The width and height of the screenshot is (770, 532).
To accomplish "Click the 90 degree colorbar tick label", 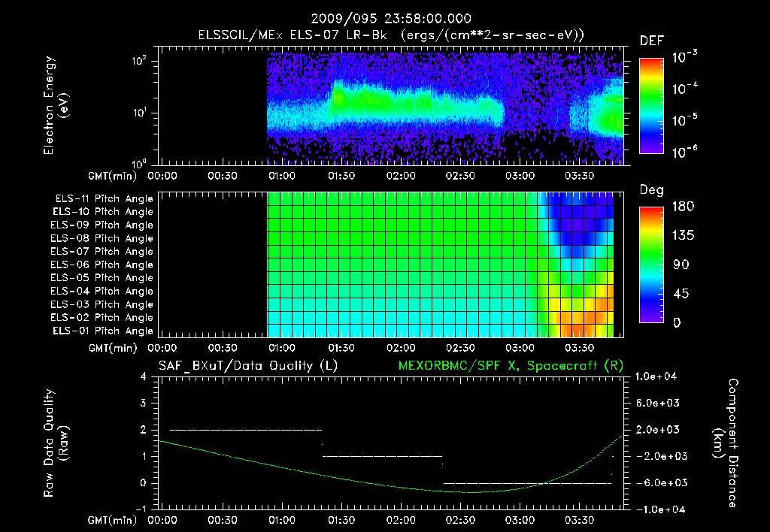I will pos(681,265).
